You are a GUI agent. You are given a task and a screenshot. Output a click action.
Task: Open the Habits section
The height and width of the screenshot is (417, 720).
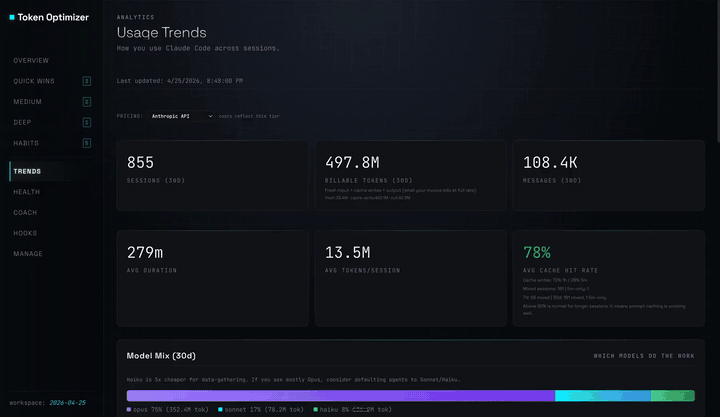pos(26,143)
